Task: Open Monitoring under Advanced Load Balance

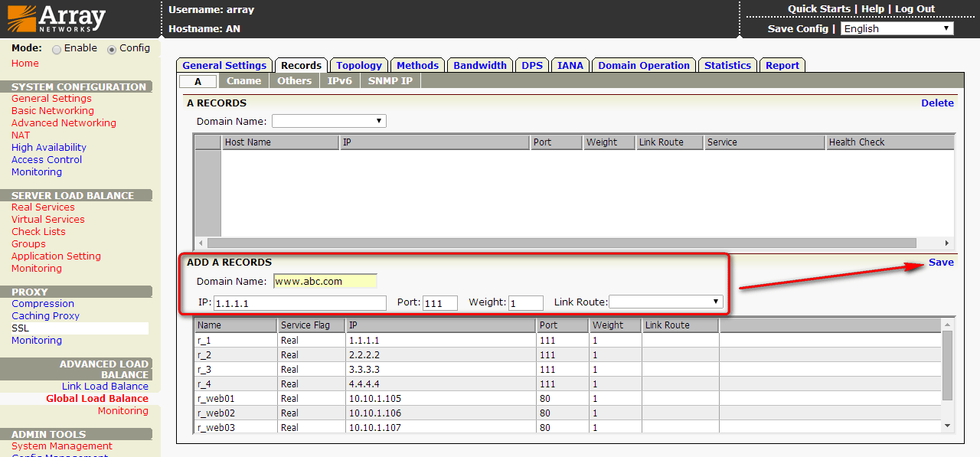Action: click(123, 411)
